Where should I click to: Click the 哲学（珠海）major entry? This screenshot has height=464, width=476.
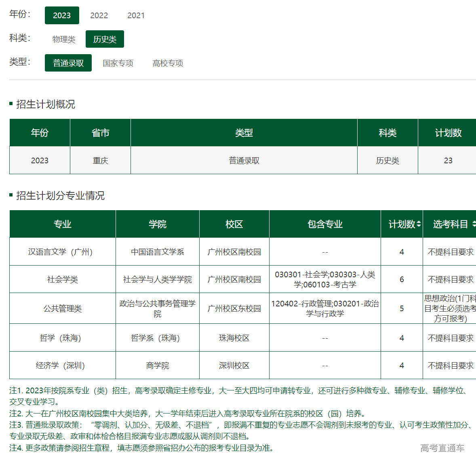62,338
